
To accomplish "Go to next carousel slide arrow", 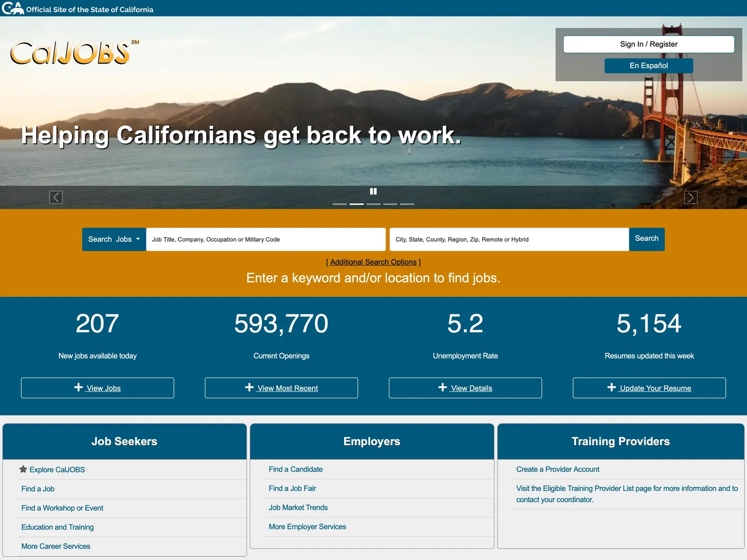I will (x=691, y=197).
